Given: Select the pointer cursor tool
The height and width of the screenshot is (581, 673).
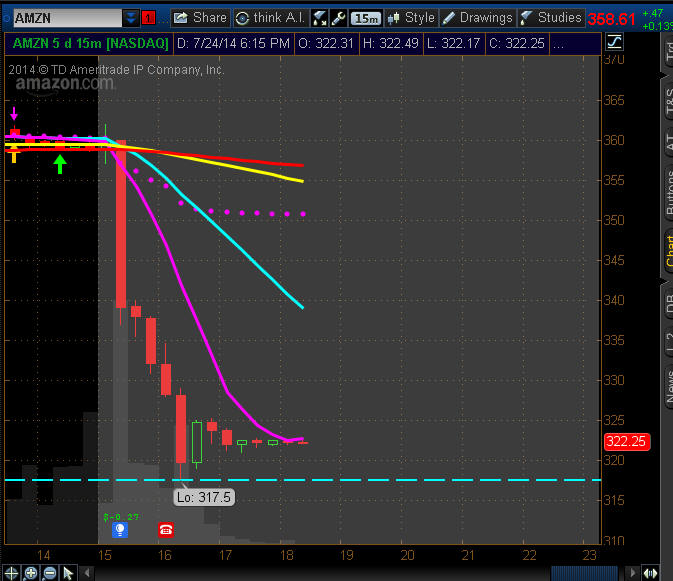Looking at the screenshot, I should coord(68,573).
